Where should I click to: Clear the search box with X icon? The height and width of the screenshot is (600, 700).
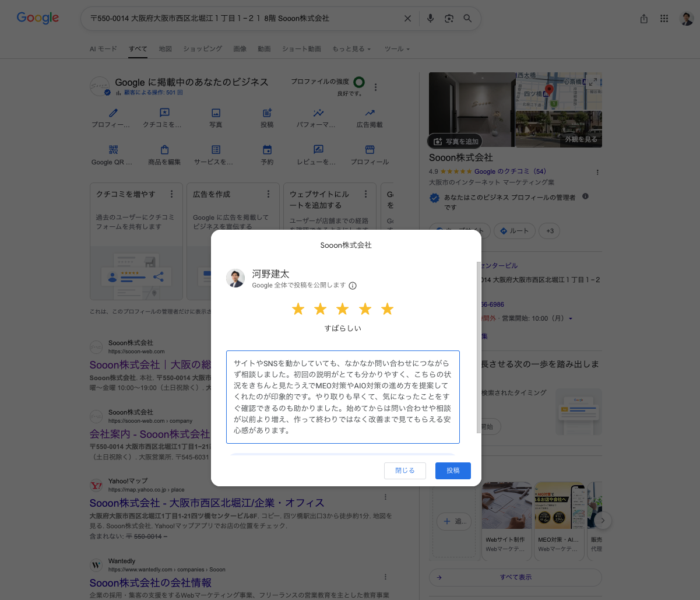pos(407,19)
